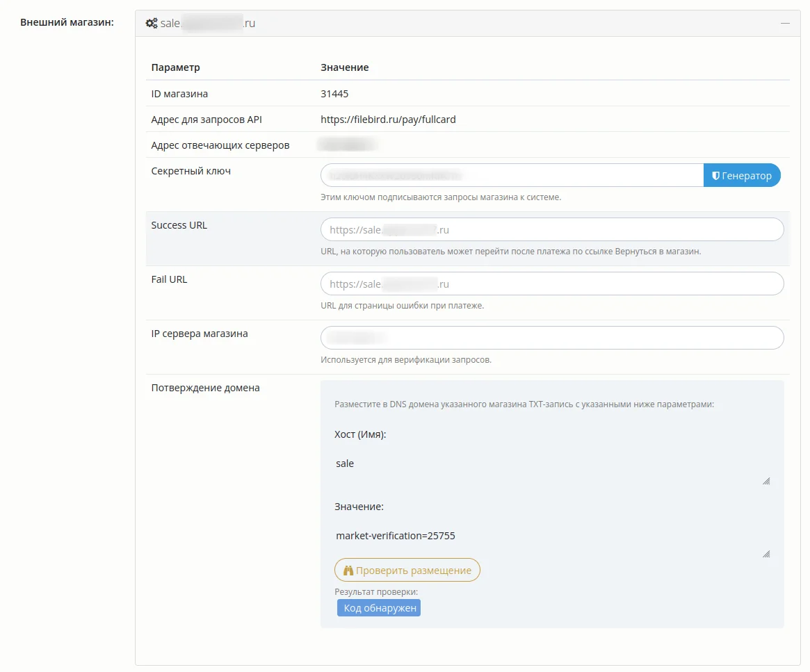Click the Внешний магазин label

[67, 22]
